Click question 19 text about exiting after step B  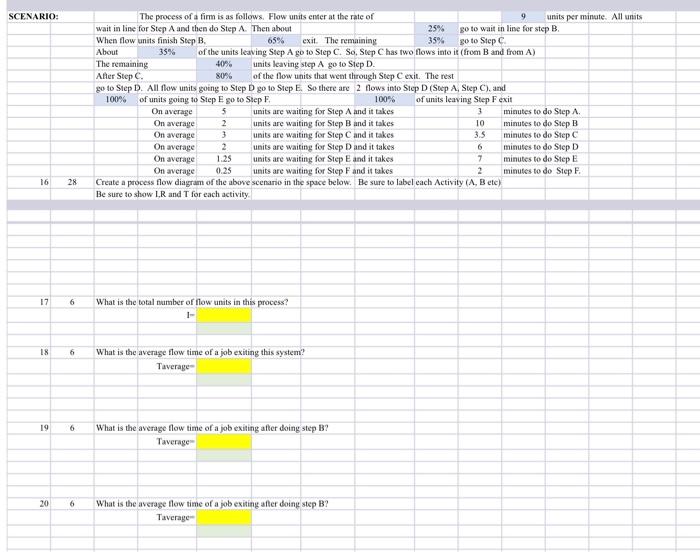tap(212, 428)
